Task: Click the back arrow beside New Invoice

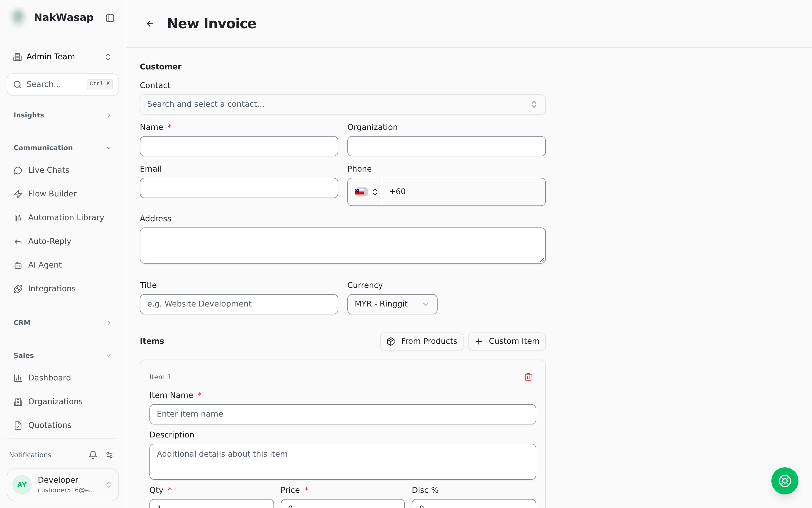Action: click(150, 23)
